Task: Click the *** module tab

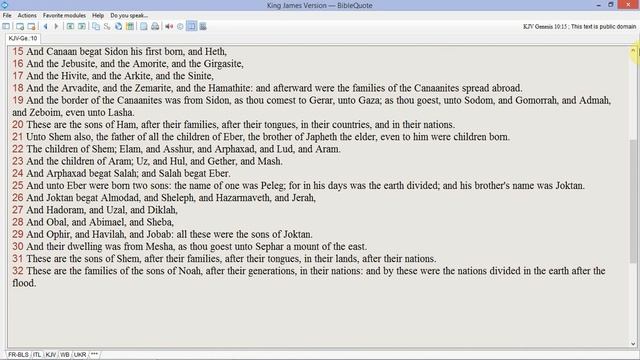Action: click(94, 354)
